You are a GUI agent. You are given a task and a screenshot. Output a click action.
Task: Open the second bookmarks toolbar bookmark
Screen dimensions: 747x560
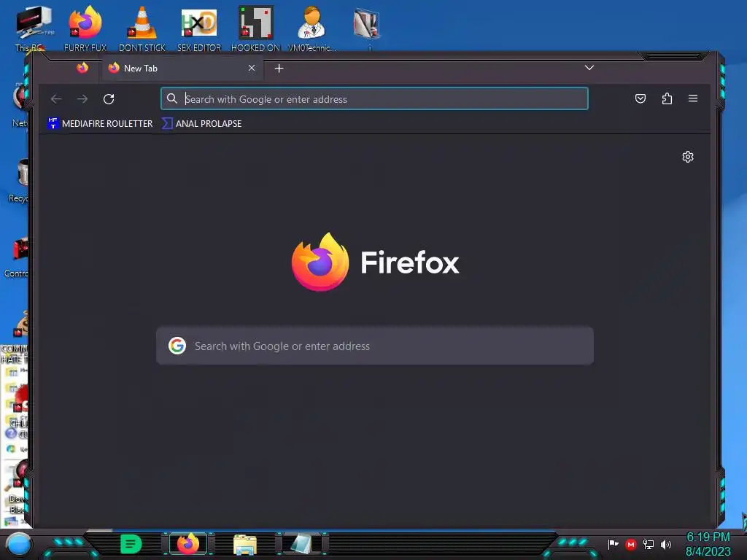pos(202,124)
